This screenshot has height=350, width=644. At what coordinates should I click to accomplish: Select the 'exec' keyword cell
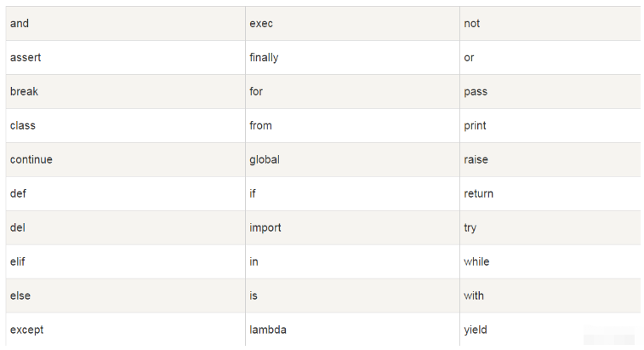(261, 24)
